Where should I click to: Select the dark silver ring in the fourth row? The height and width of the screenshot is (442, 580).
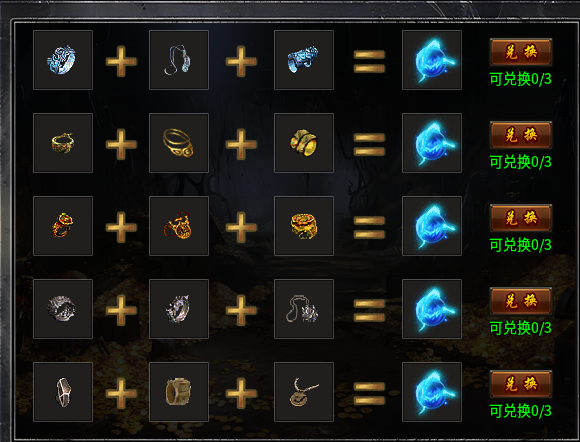point(63,309)
